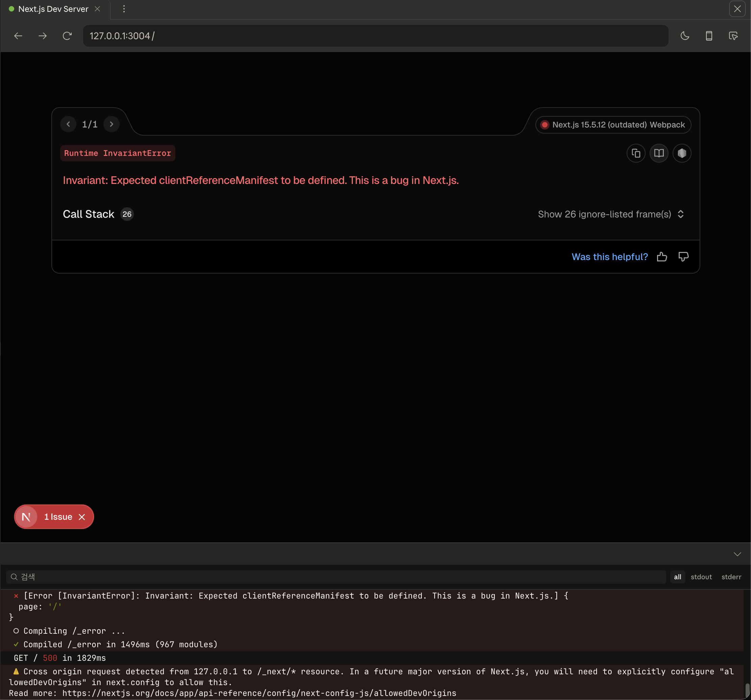
Task: Click the Invariant clientReferenceManifest error message
Action: [x=261, y=180]
